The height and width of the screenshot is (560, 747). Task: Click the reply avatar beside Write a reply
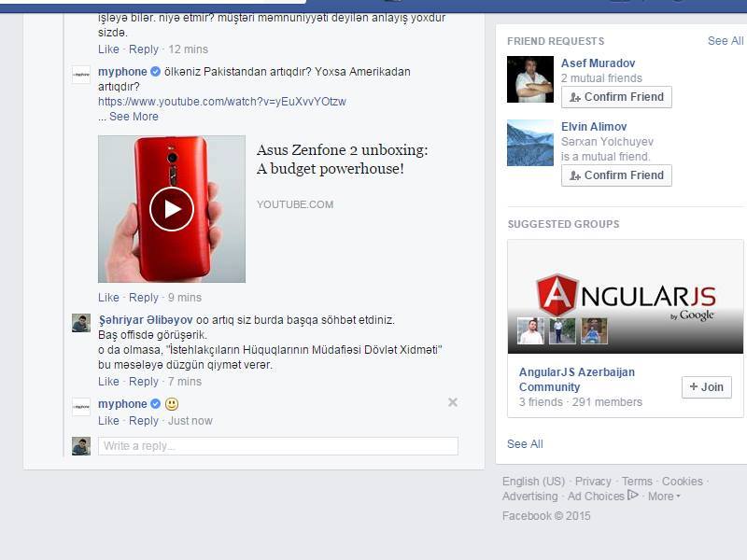(81, 446)
